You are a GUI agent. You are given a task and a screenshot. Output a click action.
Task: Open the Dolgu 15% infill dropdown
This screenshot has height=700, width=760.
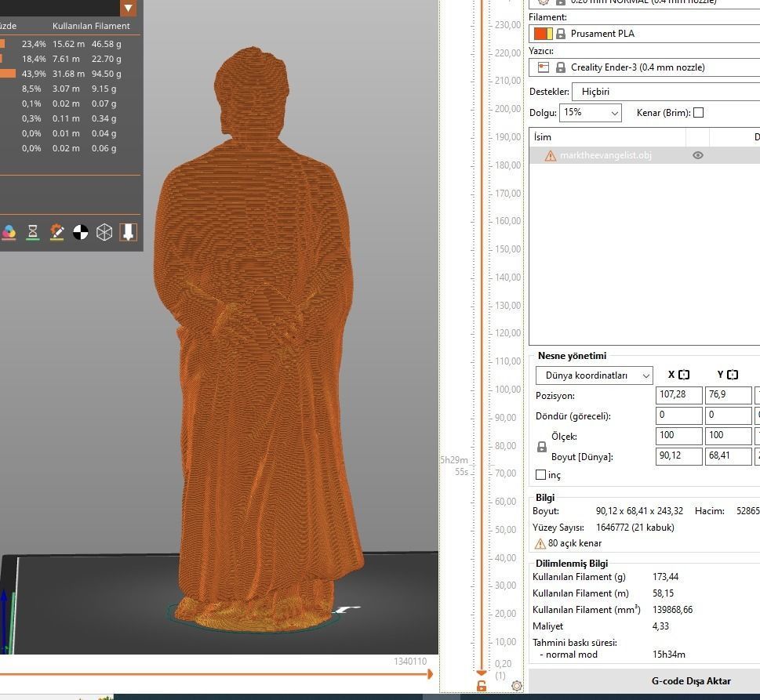[x=591, y=113]
